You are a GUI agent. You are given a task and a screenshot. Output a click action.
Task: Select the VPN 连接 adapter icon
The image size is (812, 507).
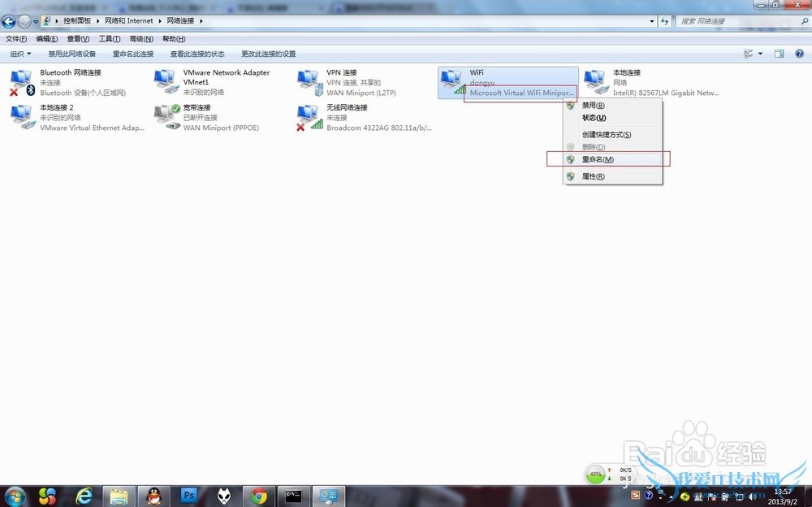coord(310,82)
